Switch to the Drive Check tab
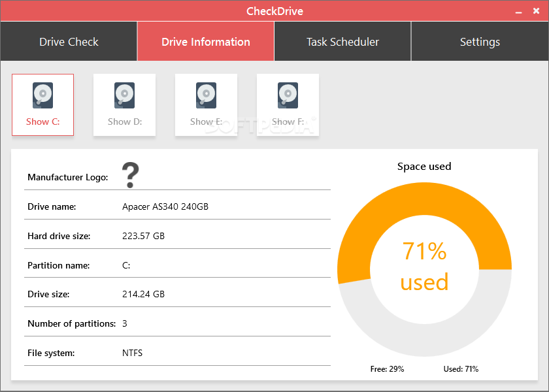This screenshot has width=549, height=392. click(69, 41)
